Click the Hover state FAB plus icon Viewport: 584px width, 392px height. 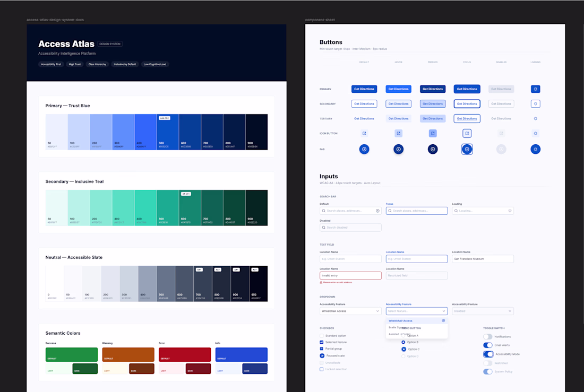399,149
